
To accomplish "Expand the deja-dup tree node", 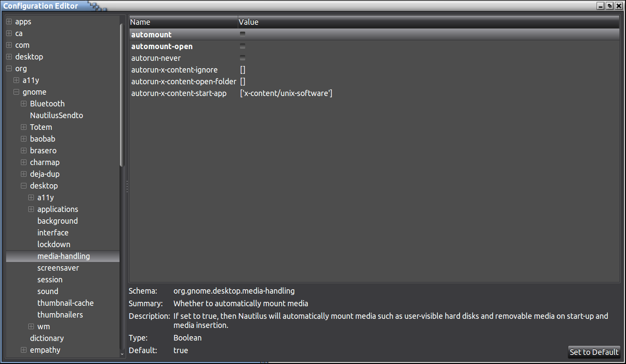I will 23,174.
